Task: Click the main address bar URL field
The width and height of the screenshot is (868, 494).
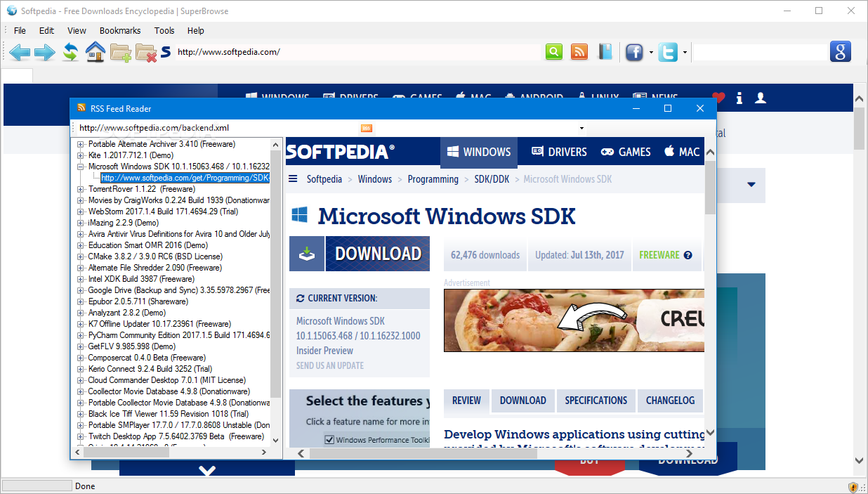Action: click(358, 52)
